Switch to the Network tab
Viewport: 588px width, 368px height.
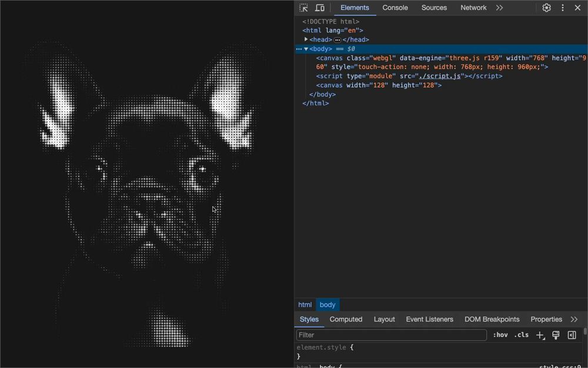tap(473, 8)
